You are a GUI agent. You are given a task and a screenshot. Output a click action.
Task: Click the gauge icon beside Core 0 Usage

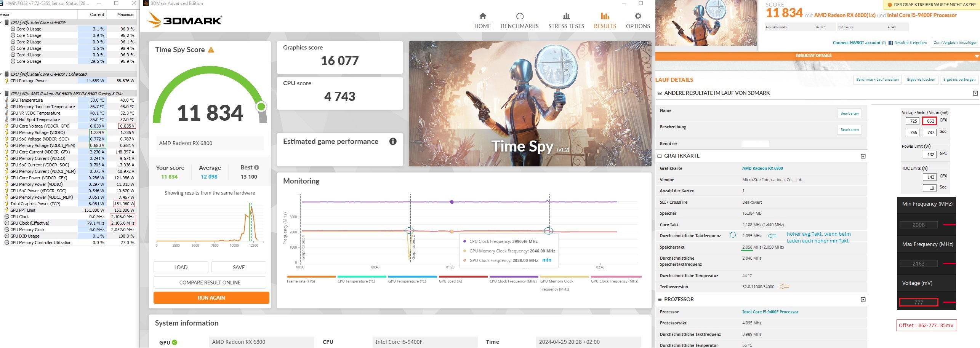tap(13, 29)
